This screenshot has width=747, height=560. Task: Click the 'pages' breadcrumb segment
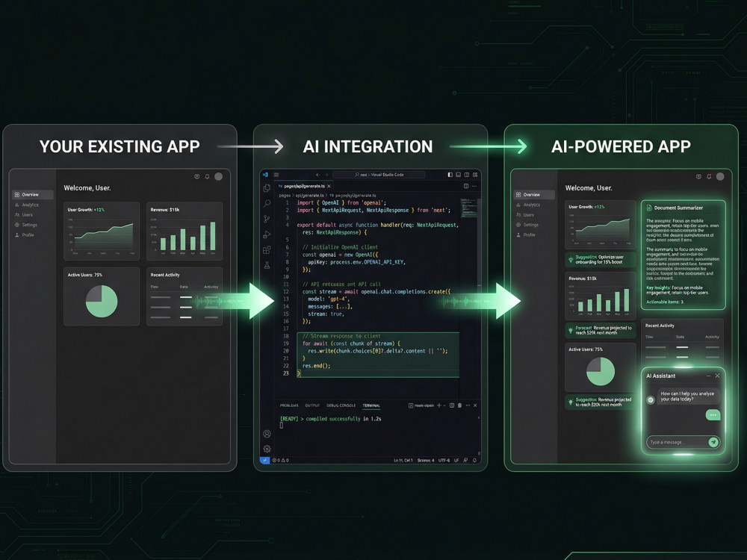click(x=285, y=195)
